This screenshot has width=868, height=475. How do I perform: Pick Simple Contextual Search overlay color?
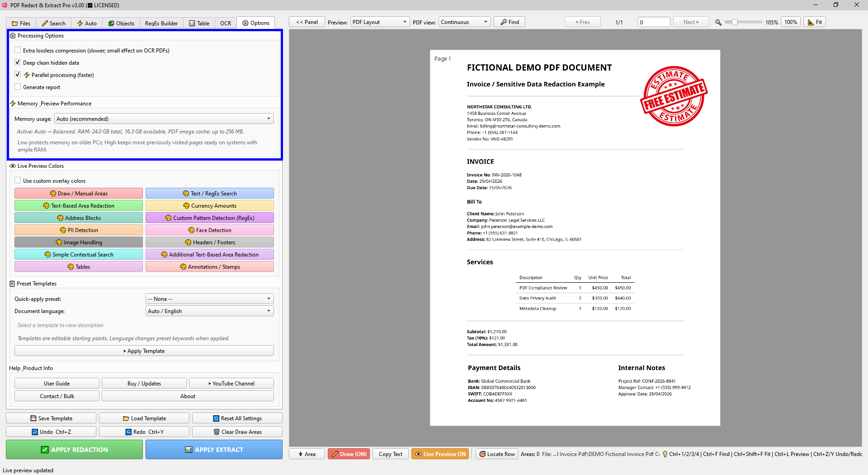click(79, 254)
